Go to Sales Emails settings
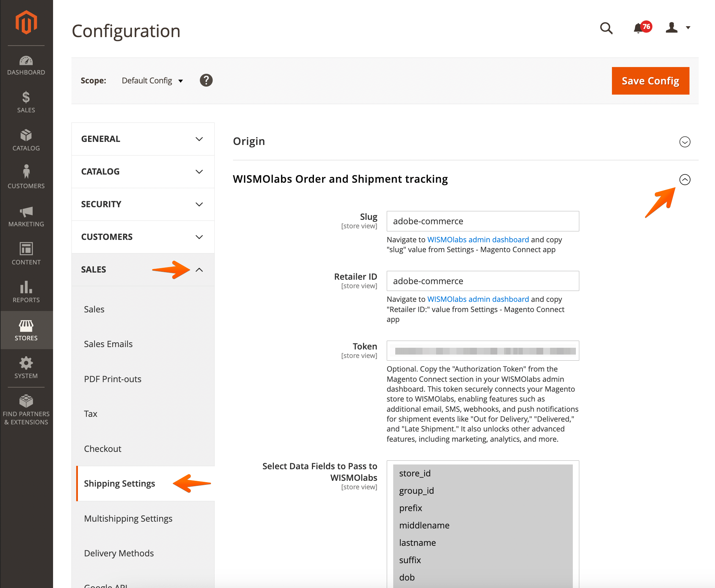This screenshot has width=715, height=588. (x=108, y=344)
